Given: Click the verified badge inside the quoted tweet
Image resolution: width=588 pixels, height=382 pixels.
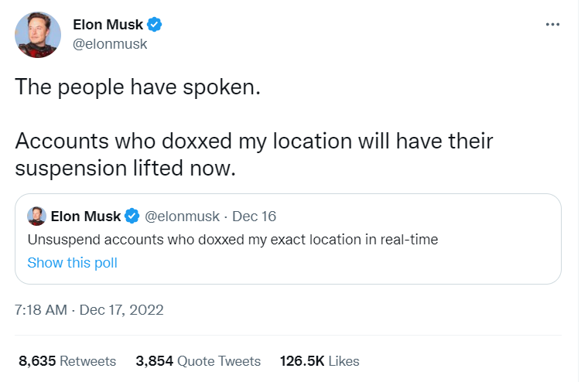Looking at the screenshot, I should [x=133, y=216].
